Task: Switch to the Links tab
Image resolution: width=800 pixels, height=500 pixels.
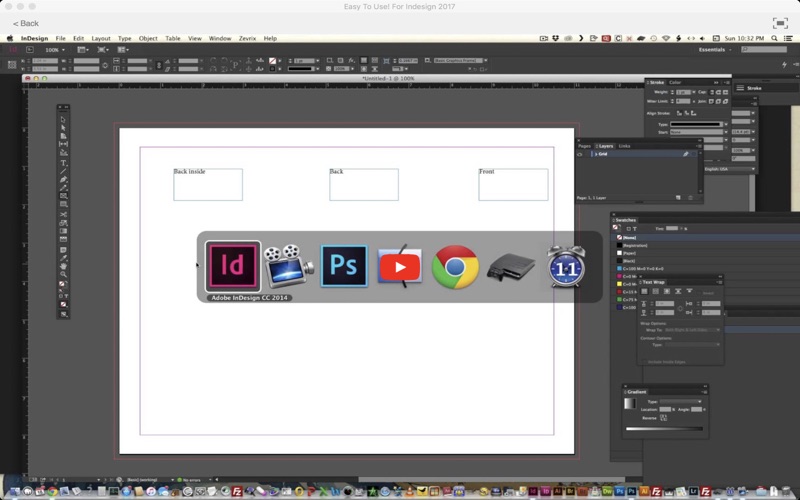Action: click(624, 146)
